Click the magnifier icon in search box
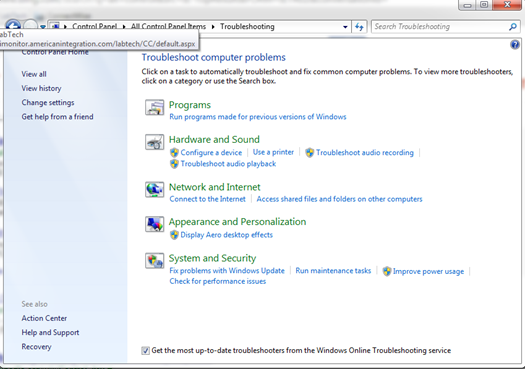525x369 pixels. (x=513, y=27)
